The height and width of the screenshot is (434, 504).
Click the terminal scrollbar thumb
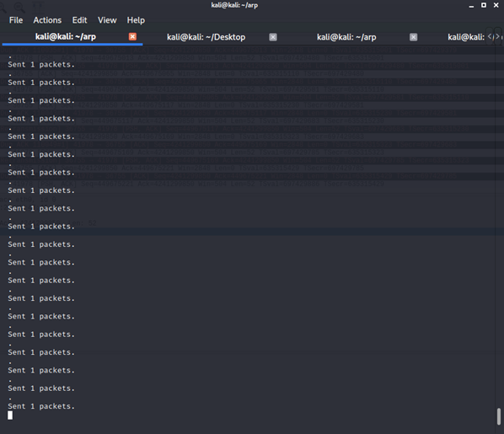[499, 416]
